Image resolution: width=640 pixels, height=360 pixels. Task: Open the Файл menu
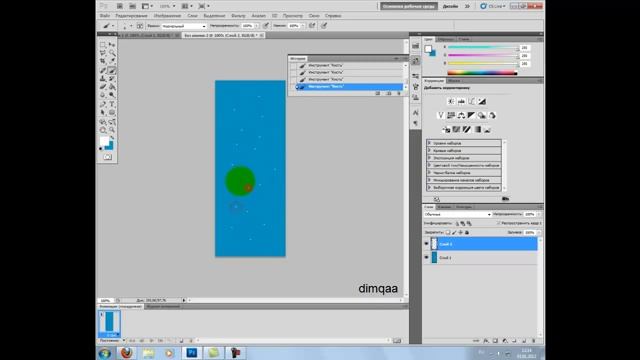point(105,16)
